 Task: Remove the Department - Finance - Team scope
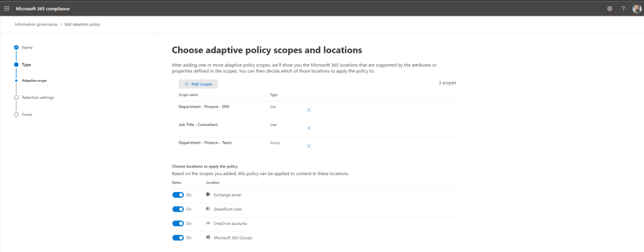308,146
